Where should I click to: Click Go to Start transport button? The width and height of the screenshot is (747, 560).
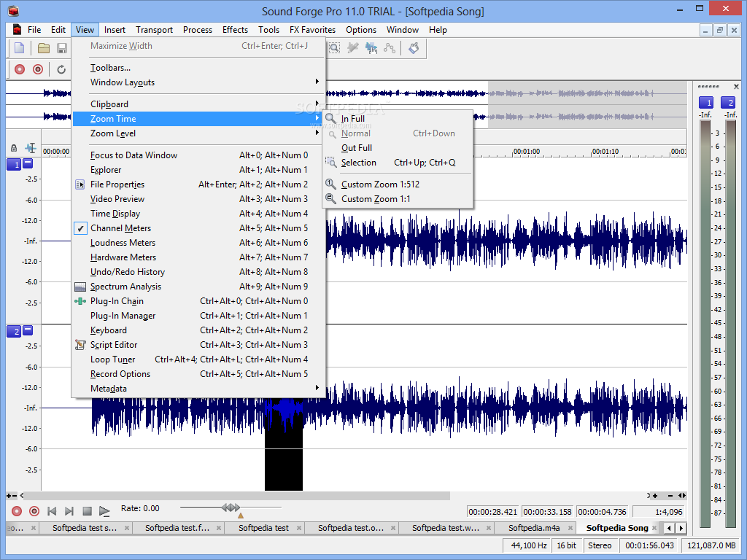52,511
